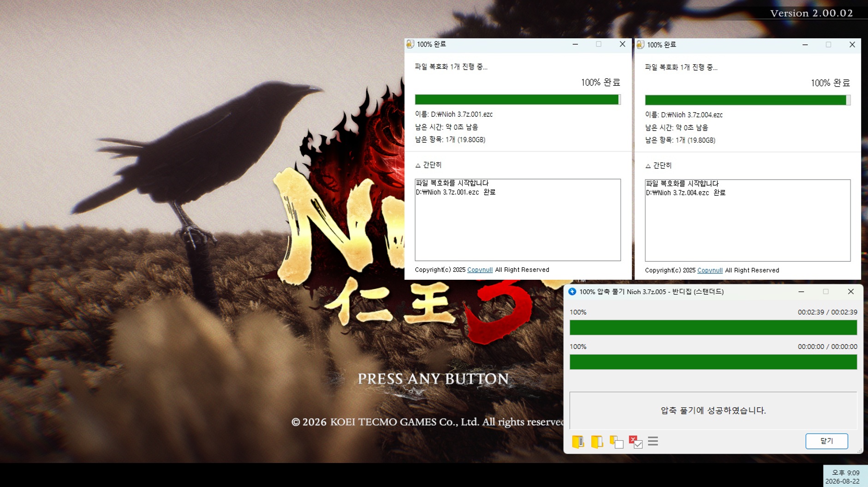Close the Nioh 3.7z.004 decryption window
The image size is (868, 487).
point(852,45)
